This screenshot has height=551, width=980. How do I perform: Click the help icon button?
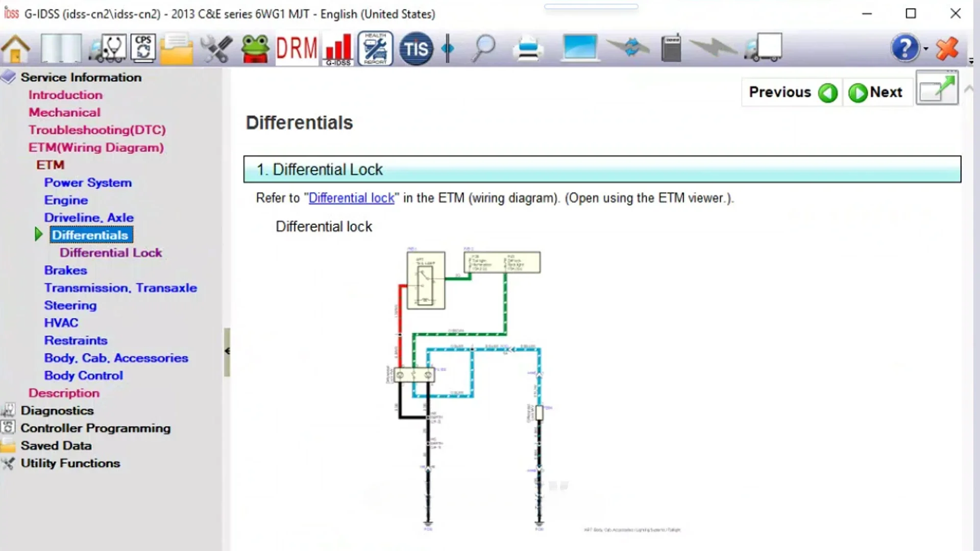point(904,48)
